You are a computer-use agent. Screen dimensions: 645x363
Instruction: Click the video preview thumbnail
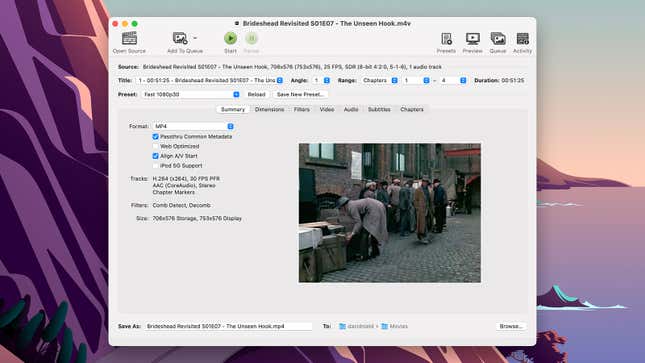click(x=390, y=213)
